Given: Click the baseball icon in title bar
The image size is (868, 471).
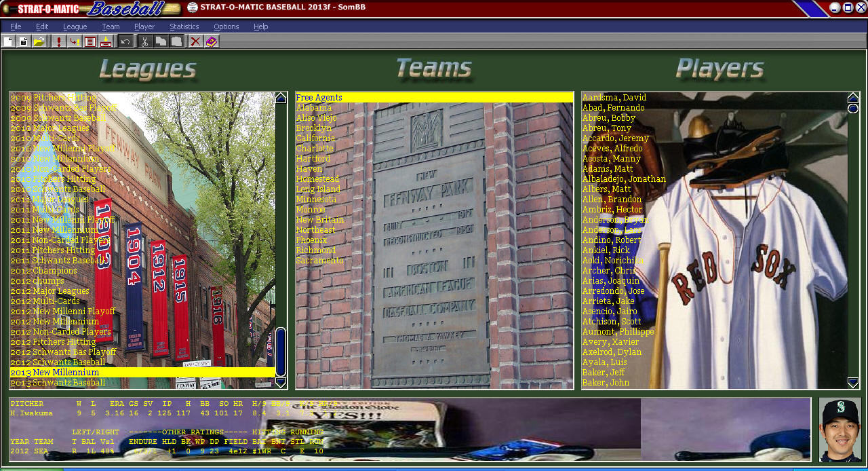Looking at the screenshot, I should coord(193,7).
